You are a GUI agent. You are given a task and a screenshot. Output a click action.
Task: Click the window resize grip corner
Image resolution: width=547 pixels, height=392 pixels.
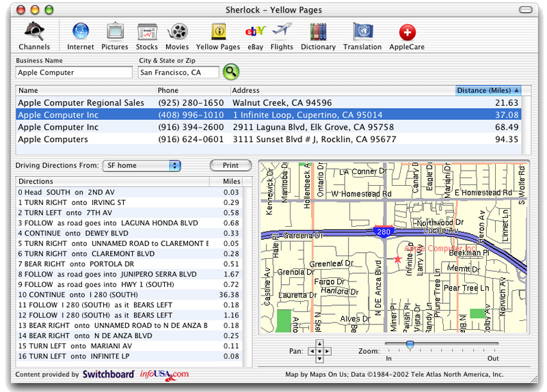(534, 379)
